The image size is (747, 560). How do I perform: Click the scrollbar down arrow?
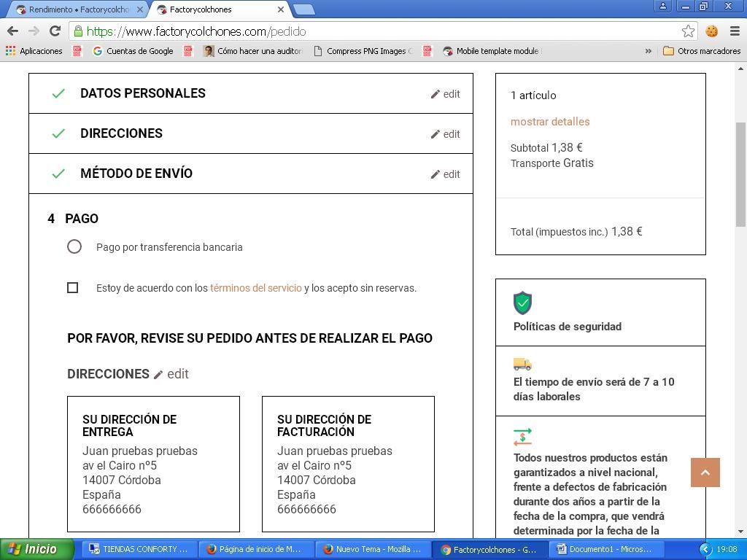click(x=741, y=532)
